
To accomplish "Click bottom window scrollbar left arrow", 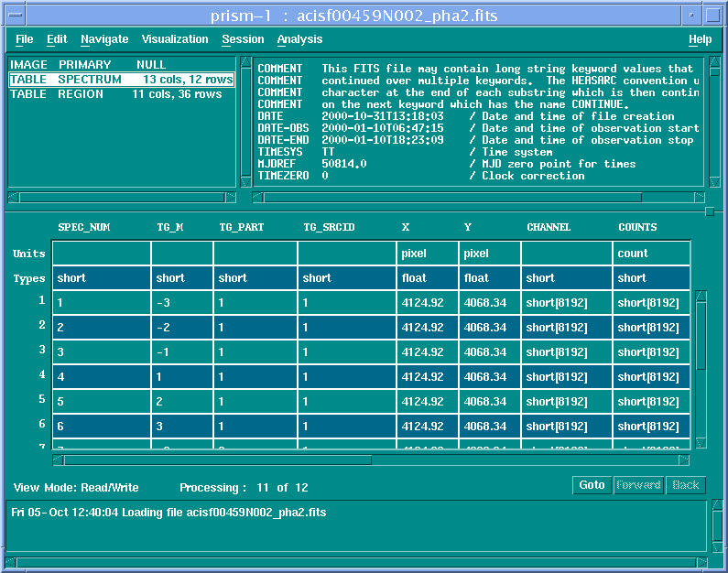I will tap(10, 563).
